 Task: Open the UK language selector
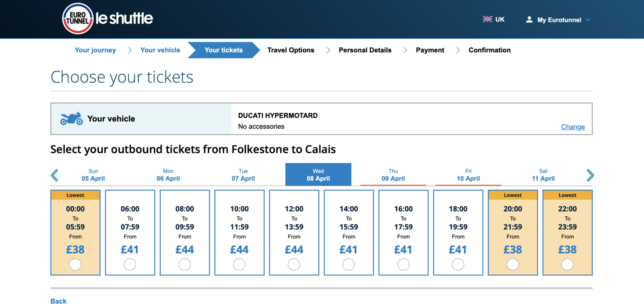(x=494, y=19)
